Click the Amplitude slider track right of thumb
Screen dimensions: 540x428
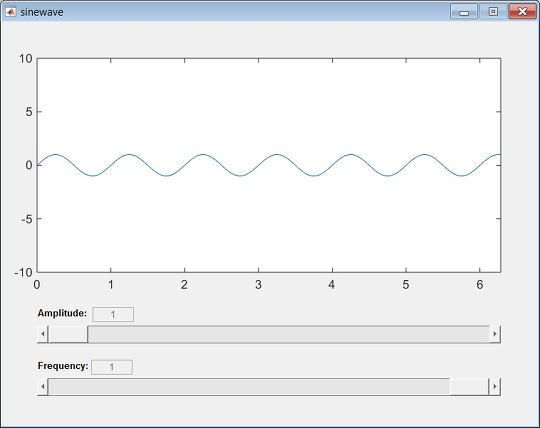tap(289, 334)
